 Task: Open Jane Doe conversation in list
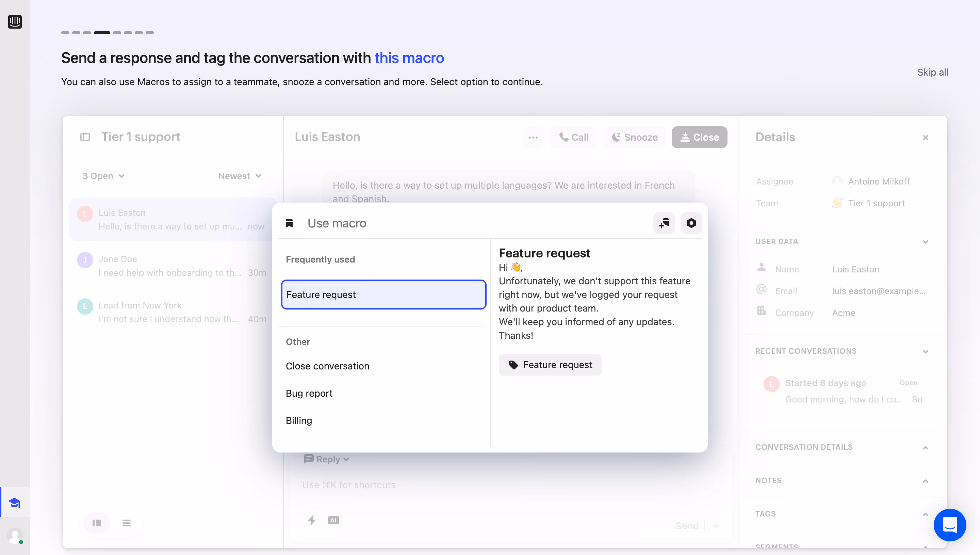[173, 266]
